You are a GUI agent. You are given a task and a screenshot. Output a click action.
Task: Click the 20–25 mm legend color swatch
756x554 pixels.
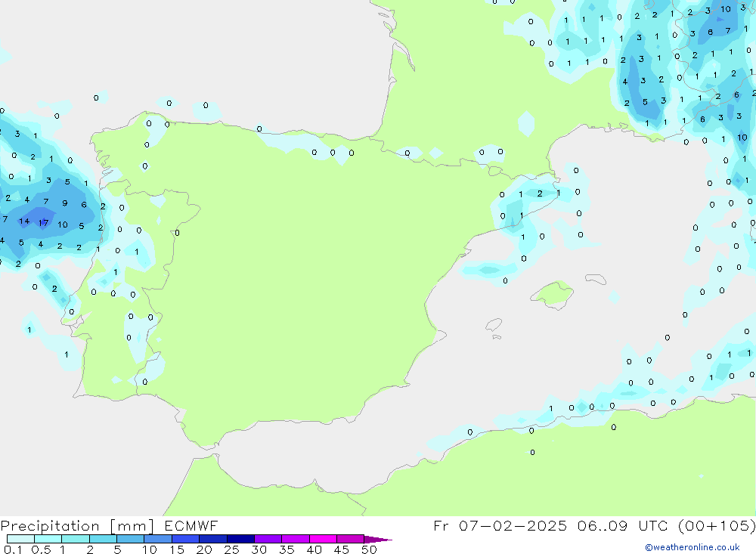pyautogui.click(x=213, y=539)
